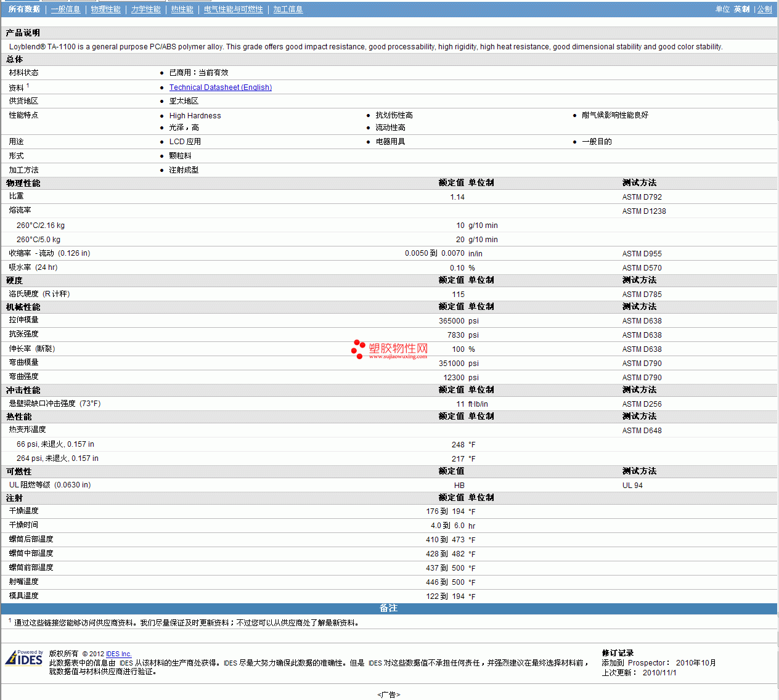Click the 351000 flexural modulus value
779x700 pixels.
pyautogui.click(x=452, y=364)
